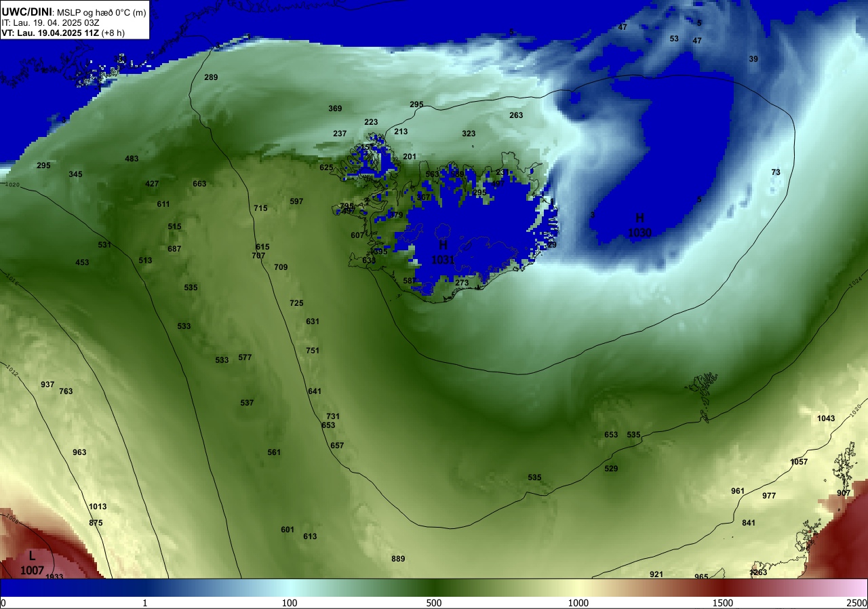
Task: Select the 751 height value
Action: 312,351
